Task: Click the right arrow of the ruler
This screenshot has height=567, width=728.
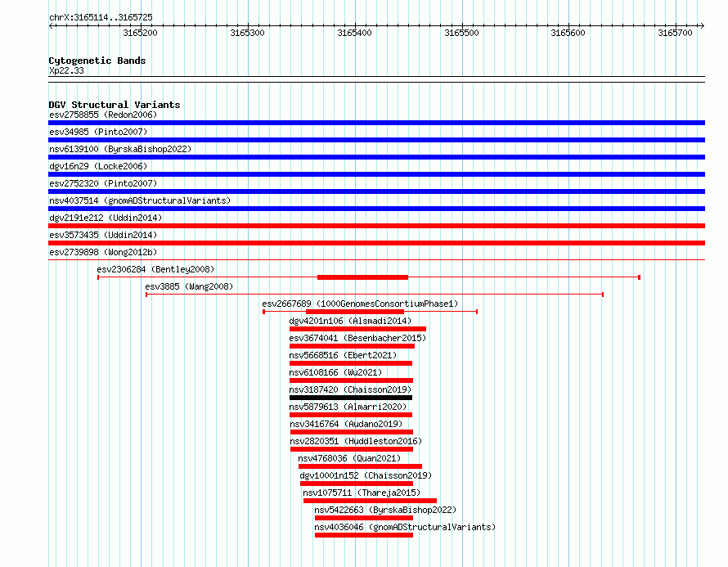Action: [703, 25]
